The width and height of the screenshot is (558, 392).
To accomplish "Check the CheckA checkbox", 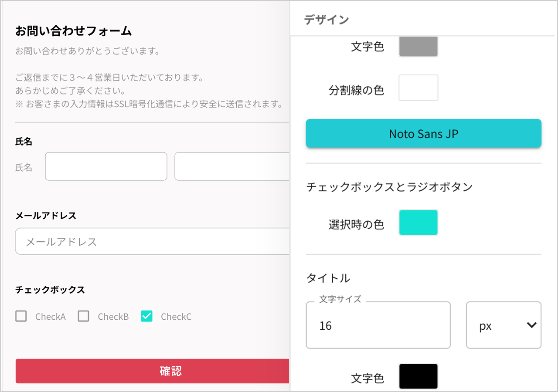I will (x=21, y=317).
